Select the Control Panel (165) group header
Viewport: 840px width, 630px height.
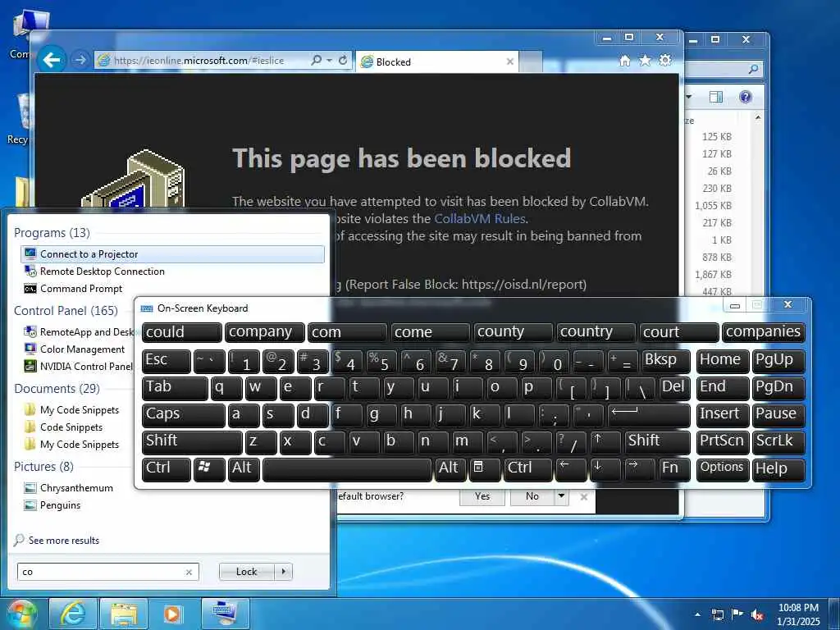click(x=66, y=311)
